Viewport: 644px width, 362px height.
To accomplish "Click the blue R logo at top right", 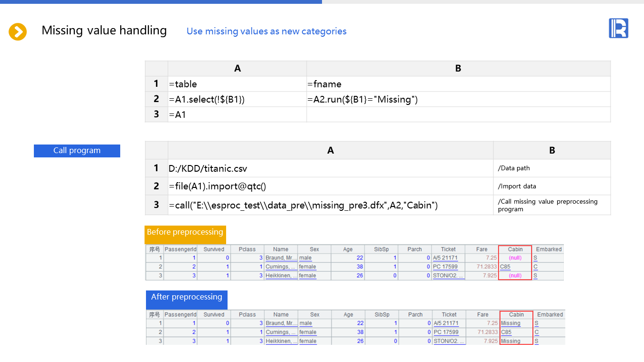I will coord(618,28).
